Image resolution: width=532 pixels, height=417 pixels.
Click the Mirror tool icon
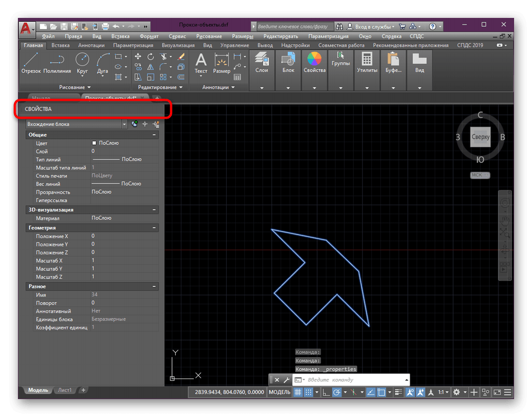coord(151,67)
